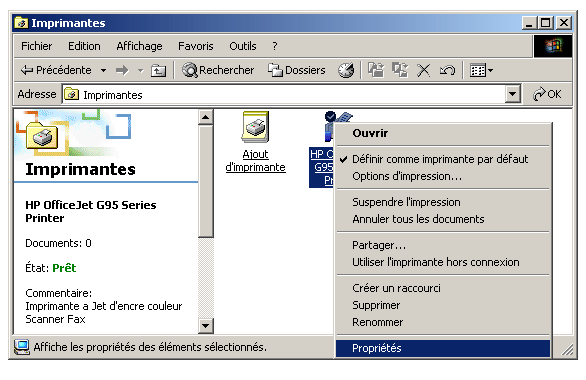Click the window resize grip corner
586x380 pixels.
(567, 349)
